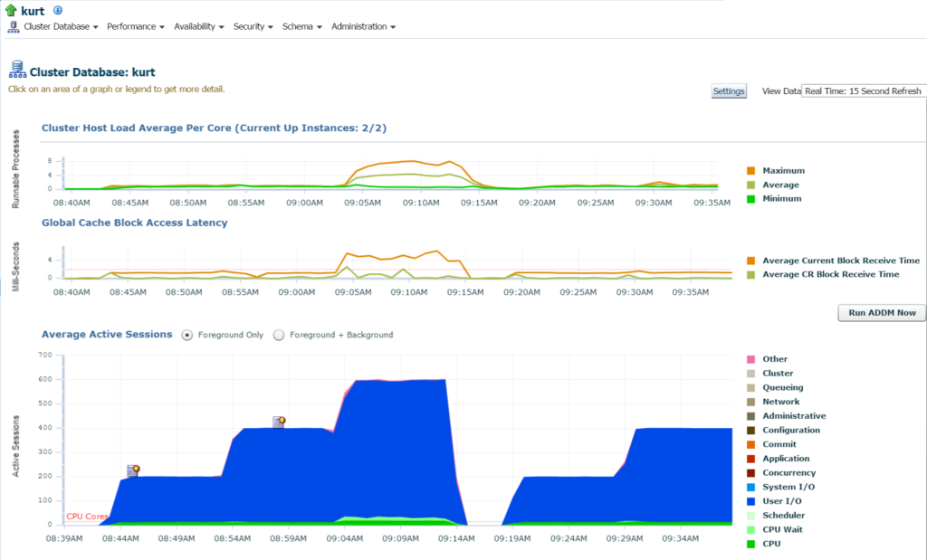Screen dimensions: 927x560
Task: Click the User I/O blue legend swatch
Action: 750,501
